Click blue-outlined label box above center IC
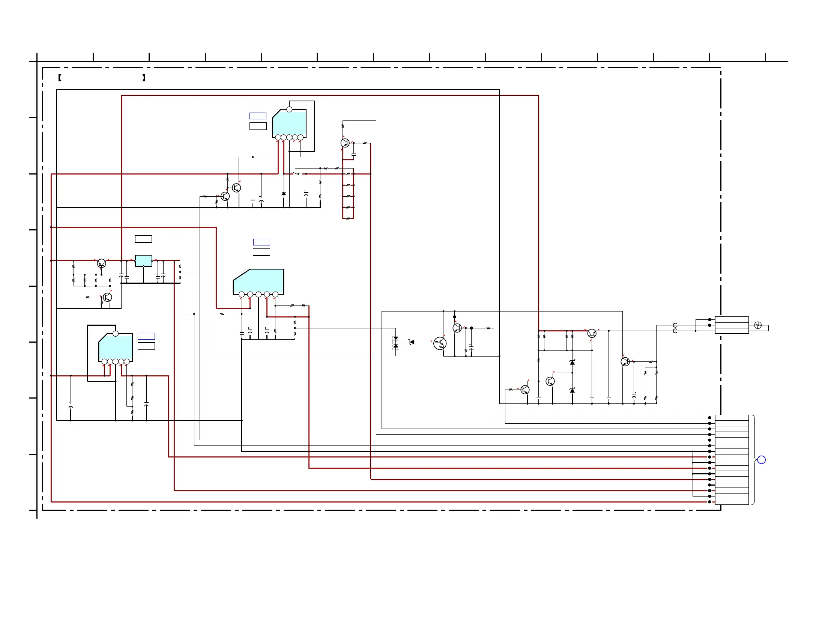 point(261,242)
